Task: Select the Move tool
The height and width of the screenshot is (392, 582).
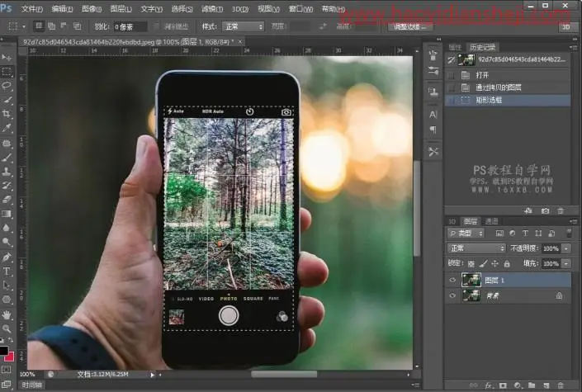Action: click(7, 57)
